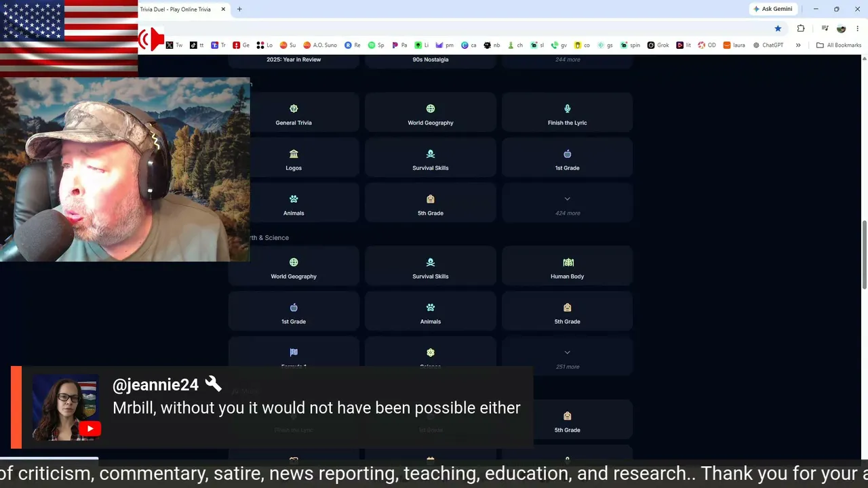Open the Grok bookmark
The image size is (868, 488).
[658, 45]
